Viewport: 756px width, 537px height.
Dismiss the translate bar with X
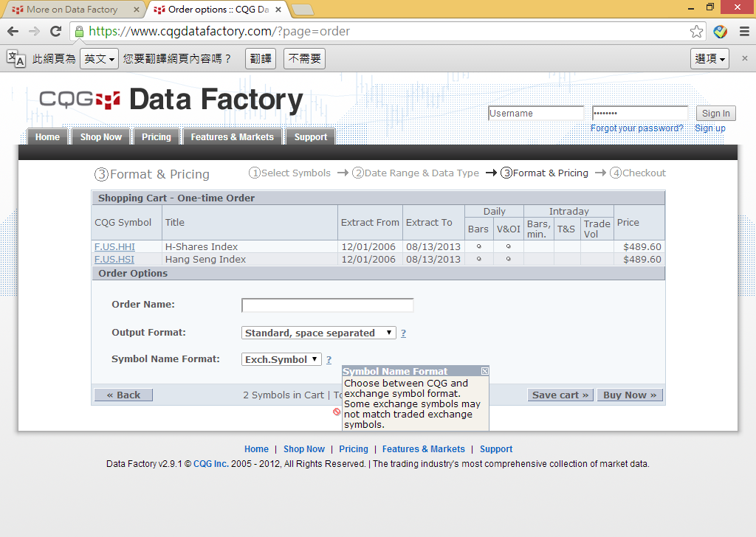tap(744, 58)
